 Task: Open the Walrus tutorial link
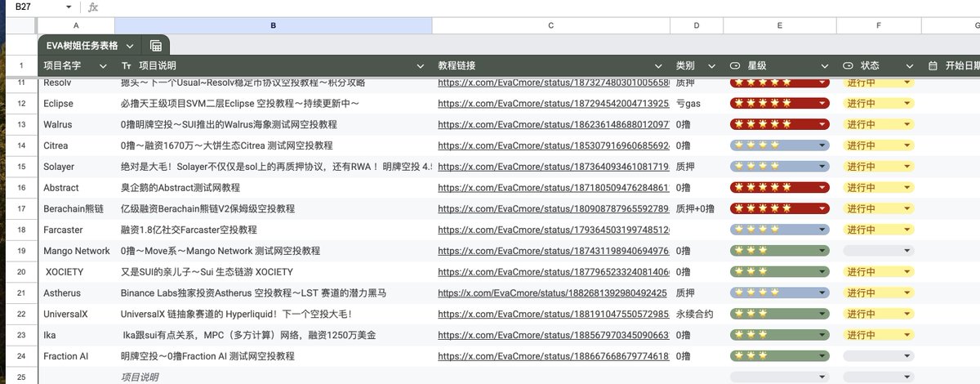(554, 125)
